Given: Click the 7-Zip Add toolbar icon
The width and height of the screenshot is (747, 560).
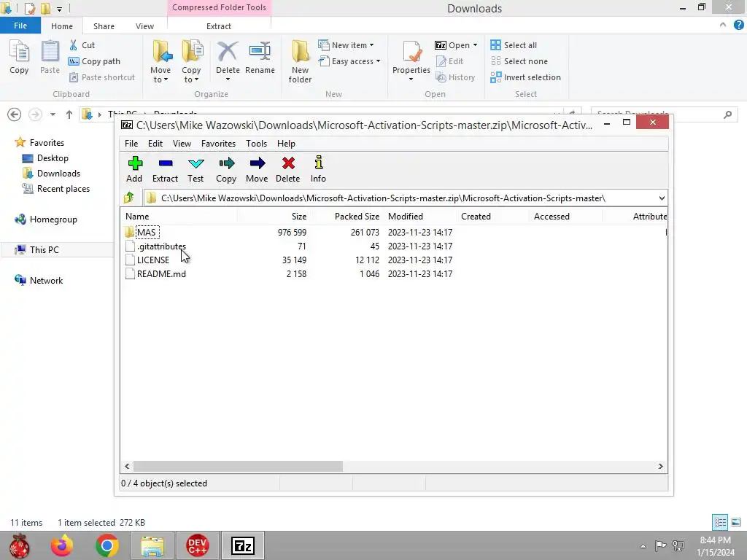Looking at the screenshot, I should pos(135,164).
